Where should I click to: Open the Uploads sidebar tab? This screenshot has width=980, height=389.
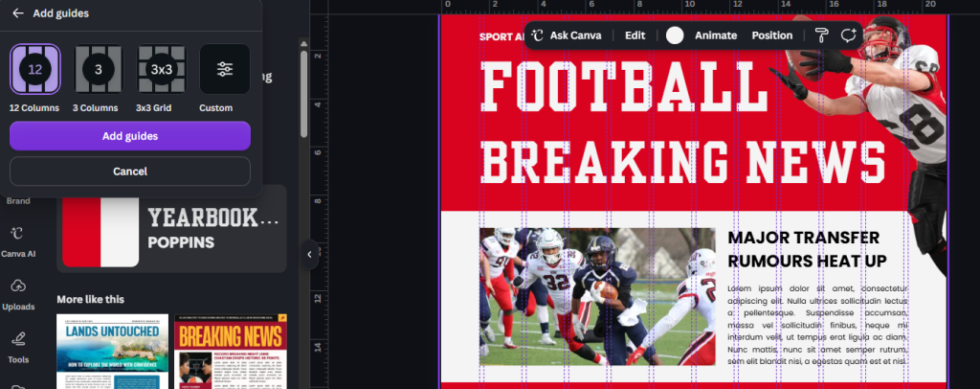(x=18, y=294)
